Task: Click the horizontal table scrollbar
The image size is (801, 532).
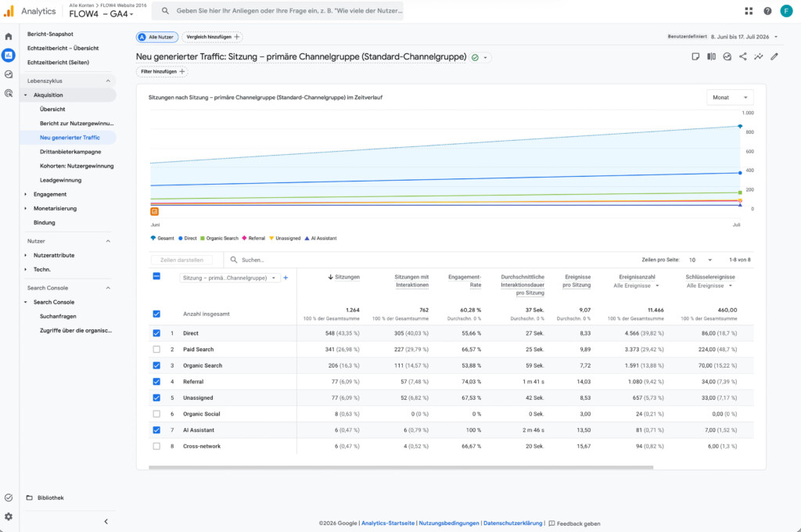Action: pos(400,467)
